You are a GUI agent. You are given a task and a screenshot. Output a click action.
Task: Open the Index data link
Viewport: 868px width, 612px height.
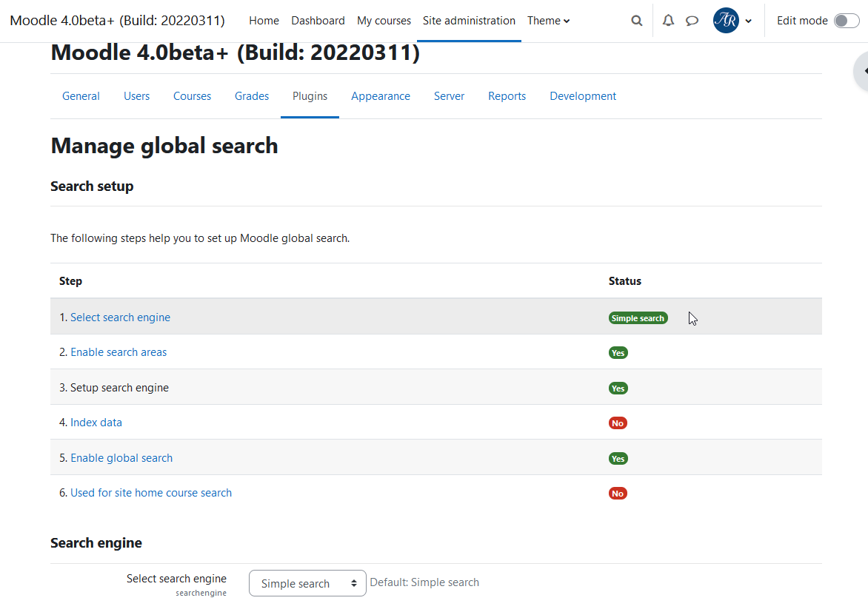click(x=96, y=423)
